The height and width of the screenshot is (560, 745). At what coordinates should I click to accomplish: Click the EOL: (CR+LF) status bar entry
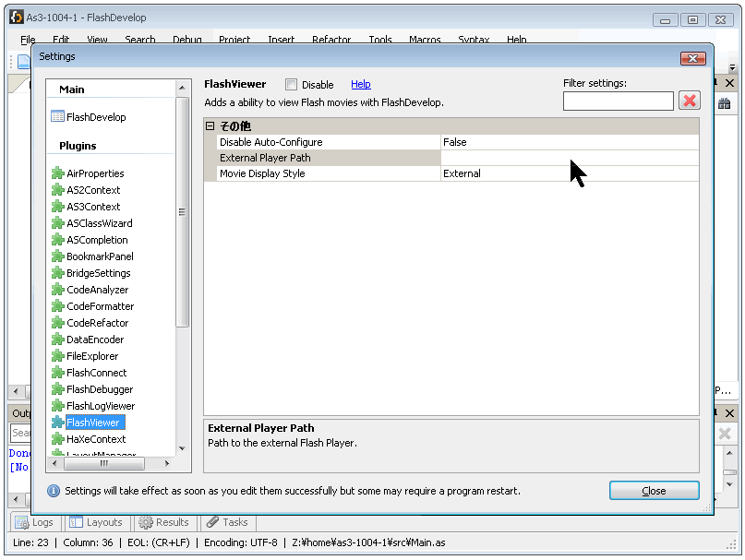coord(159,542)
